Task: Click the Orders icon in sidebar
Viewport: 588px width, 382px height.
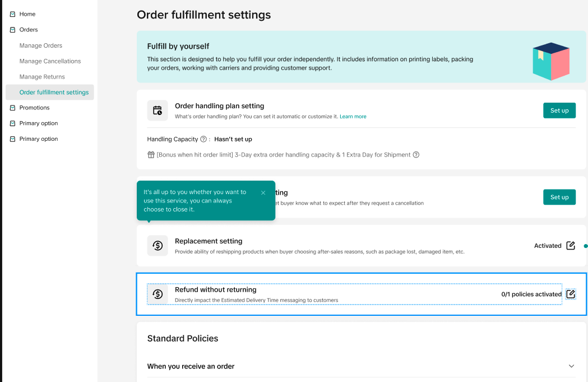Action: (x=13, y=30)
